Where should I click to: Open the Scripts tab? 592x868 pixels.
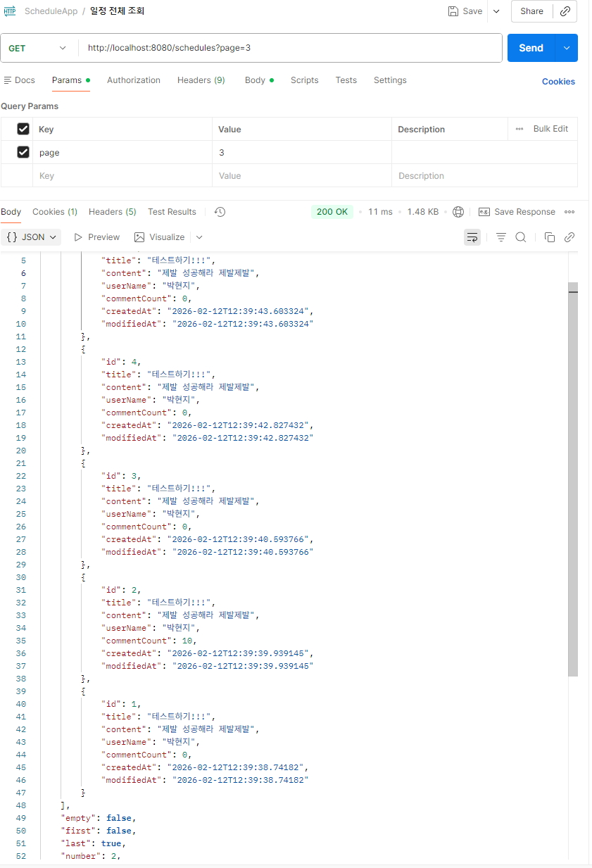tap(305, 80)
